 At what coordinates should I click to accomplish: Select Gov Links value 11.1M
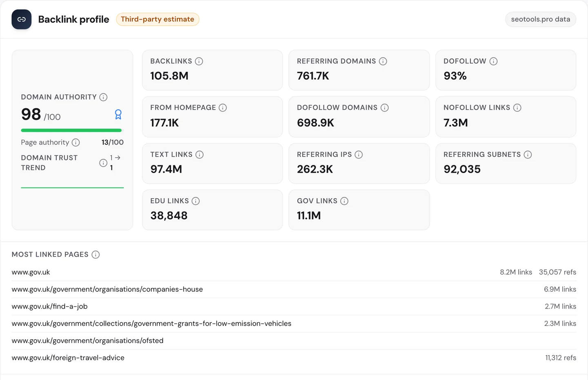pos(309,216)
